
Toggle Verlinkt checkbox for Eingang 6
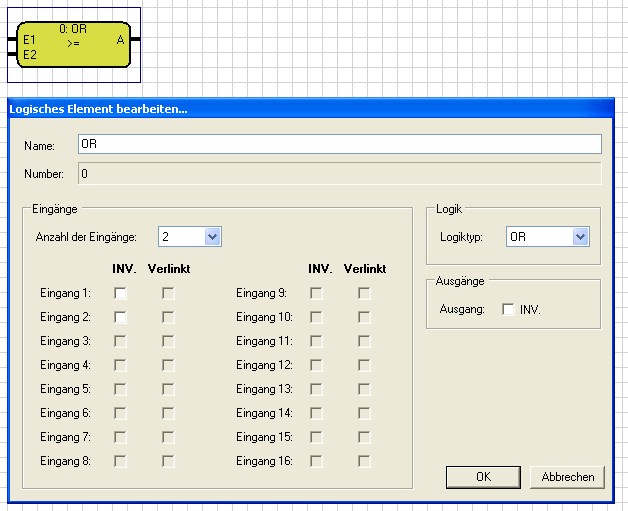(168, 413)
